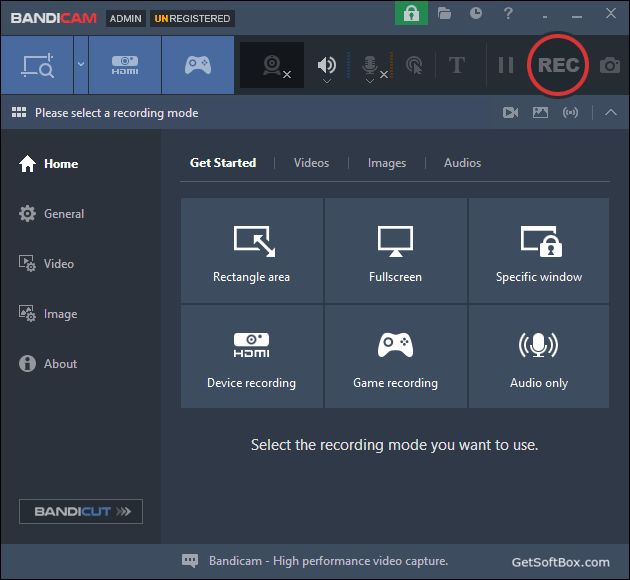Screen dimensions: 630x580
Task: Collapse the panel with the up chevron
Action: [x=611, y=112]
